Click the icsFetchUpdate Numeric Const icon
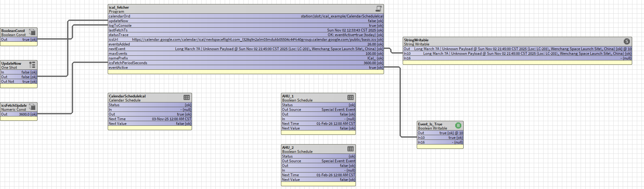This screenshot has width=644, height=189. [32, 107]
